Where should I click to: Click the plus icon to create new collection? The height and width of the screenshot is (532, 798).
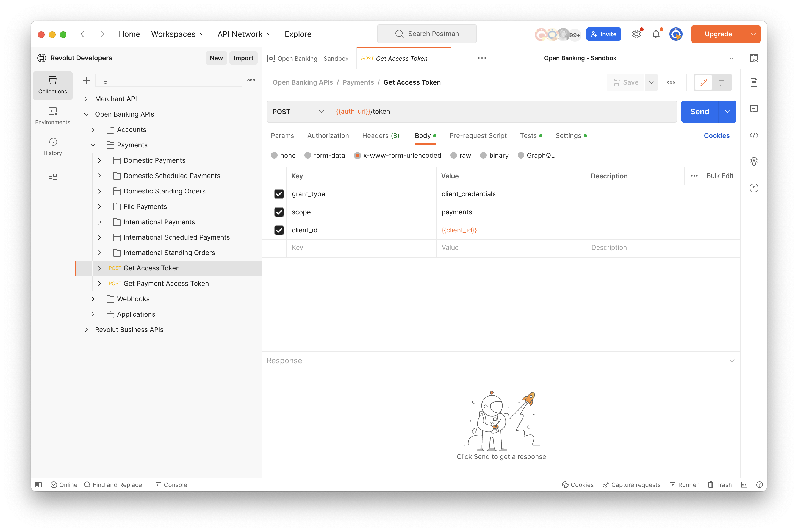(x=86, y=81)
